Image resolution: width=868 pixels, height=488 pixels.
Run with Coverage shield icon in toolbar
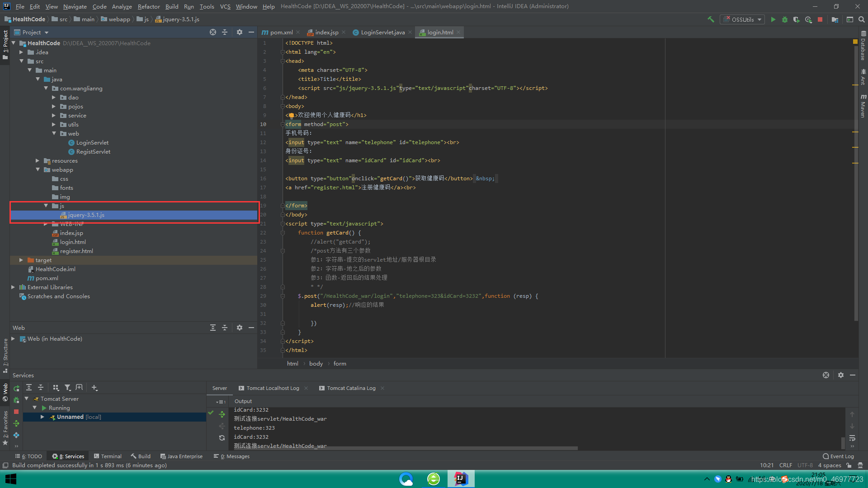(797, 19)
